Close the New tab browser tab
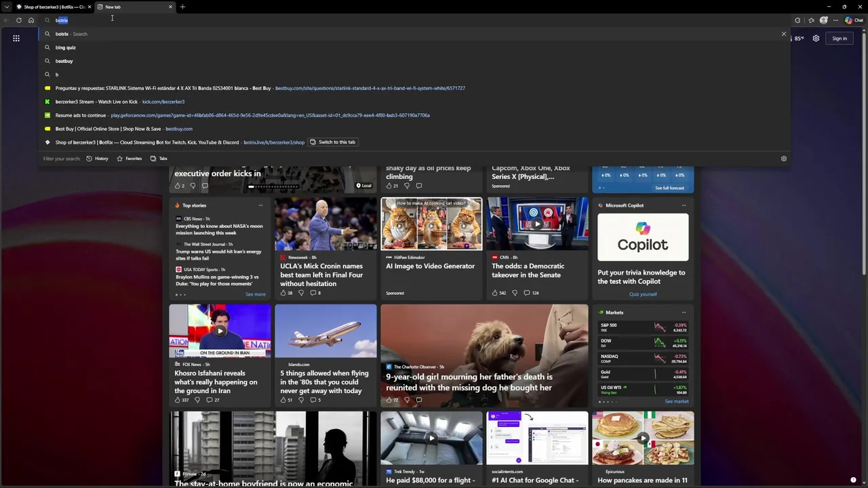This screenshot has height=488, width=868. [170, 7]
